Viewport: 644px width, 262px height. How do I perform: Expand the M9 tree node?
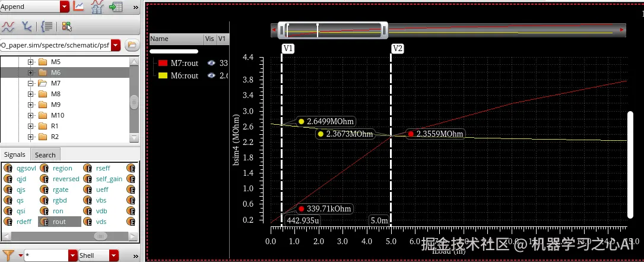point(30,105)
